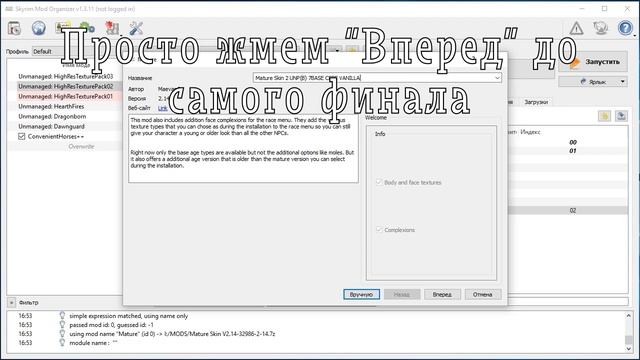640x360 pixels.
Task: Select Unmanaged: HighResTexturePack01 row
Action: [x=65, y=96]
